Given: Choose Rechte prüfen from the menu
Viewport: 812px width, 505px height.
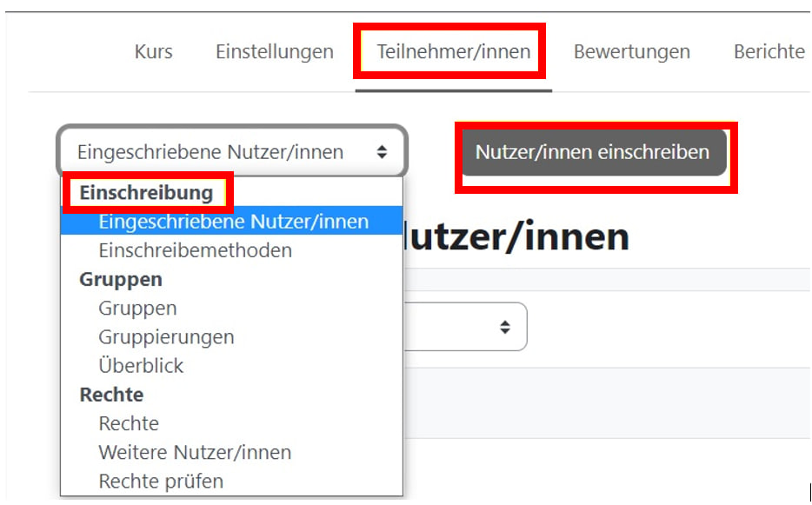Looking at the screenshot, I should click(163, 481).
